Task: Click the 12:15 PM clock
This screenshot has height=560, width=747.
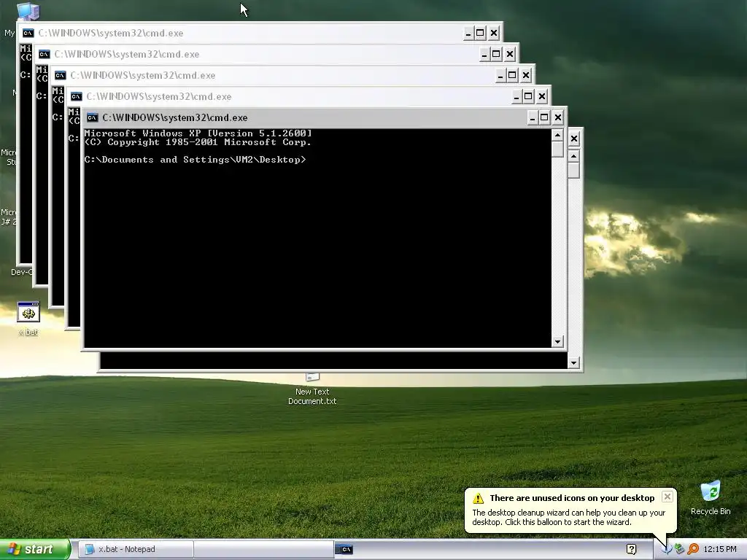Action: point(719,550)
